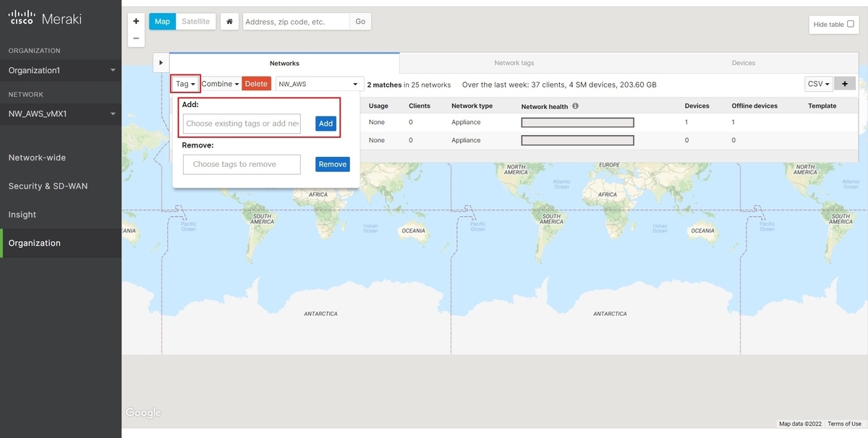The width and height of the screenshot is (868, 438).
Task: Click the Remove tag button
Action: (333, 164)
